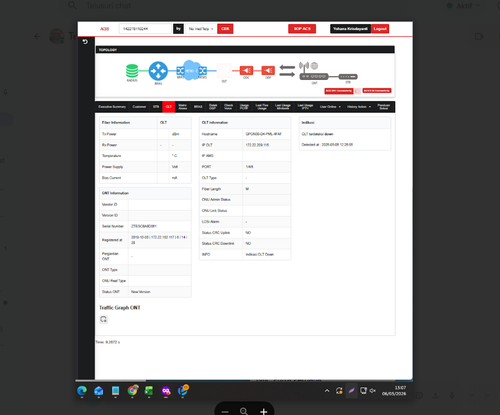The width and height of the screenshot is (500, 415).
Task: Click the ACIS logo link
Action: (x=105, y=29)
